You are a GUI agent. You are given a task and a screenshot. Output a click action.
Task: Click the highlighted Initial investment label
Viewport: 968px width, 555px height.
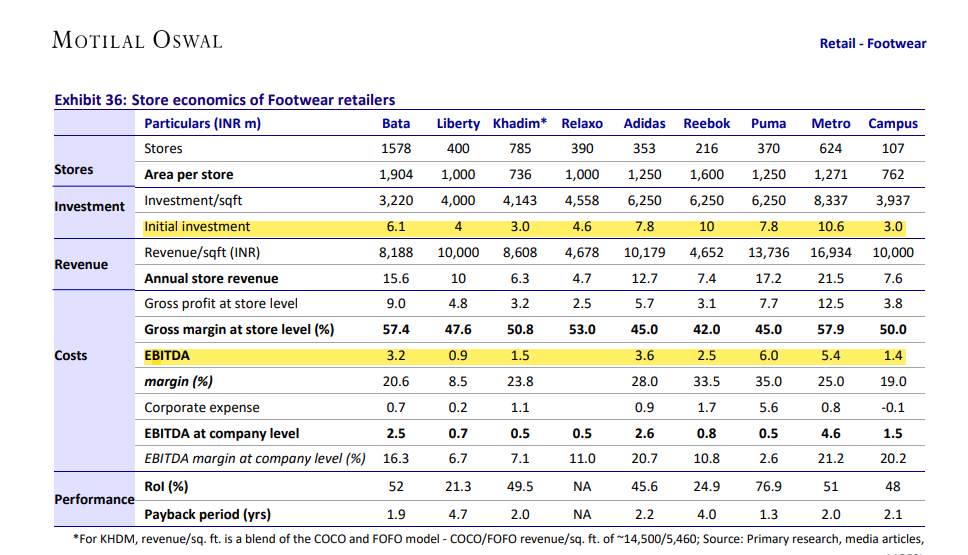[x=197, y=227]
